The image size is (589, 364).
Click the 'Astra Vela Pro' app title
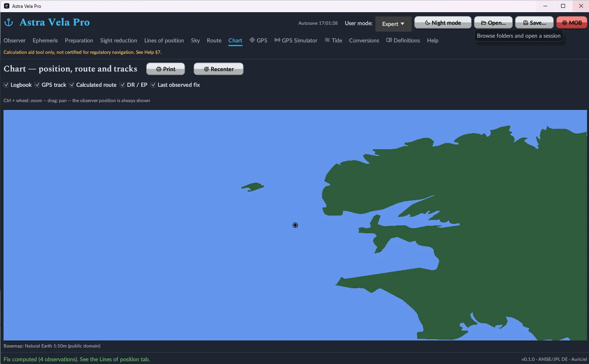tap(55, 22)
